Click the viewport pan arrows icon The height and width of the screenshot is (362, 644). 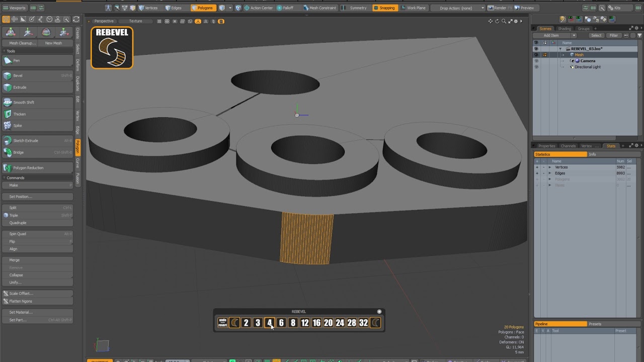click(491, 21)
